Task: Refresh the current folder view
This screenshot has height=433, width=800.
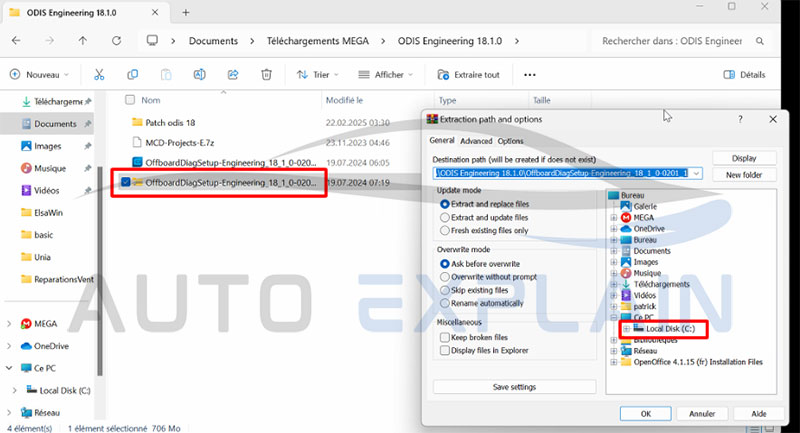Action: (116, 41)
